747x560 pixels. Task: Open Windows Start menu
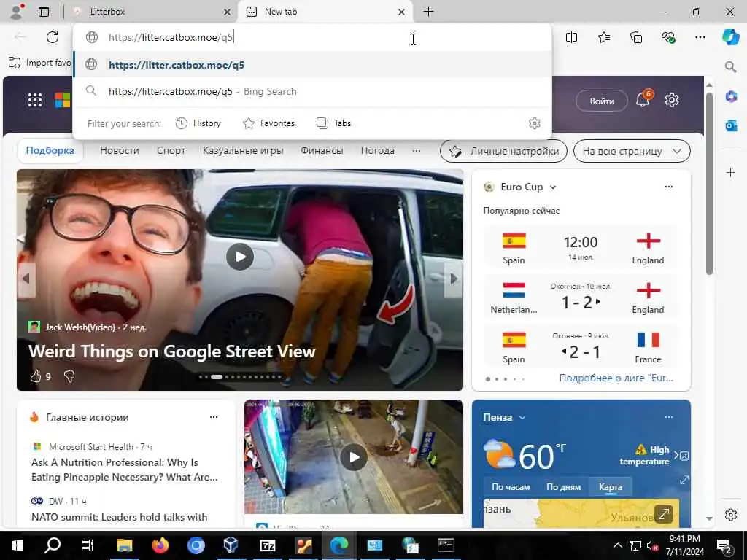pos(18,545)
